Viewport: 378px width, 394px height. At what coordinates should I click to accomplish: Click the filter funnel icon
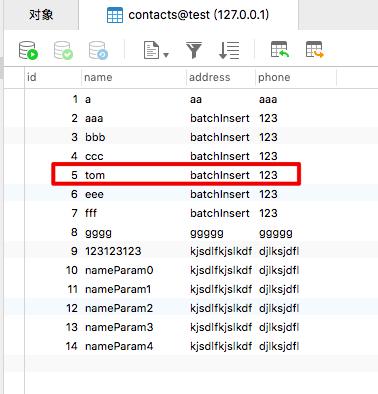pyautogui.click(x=194, y=50)
